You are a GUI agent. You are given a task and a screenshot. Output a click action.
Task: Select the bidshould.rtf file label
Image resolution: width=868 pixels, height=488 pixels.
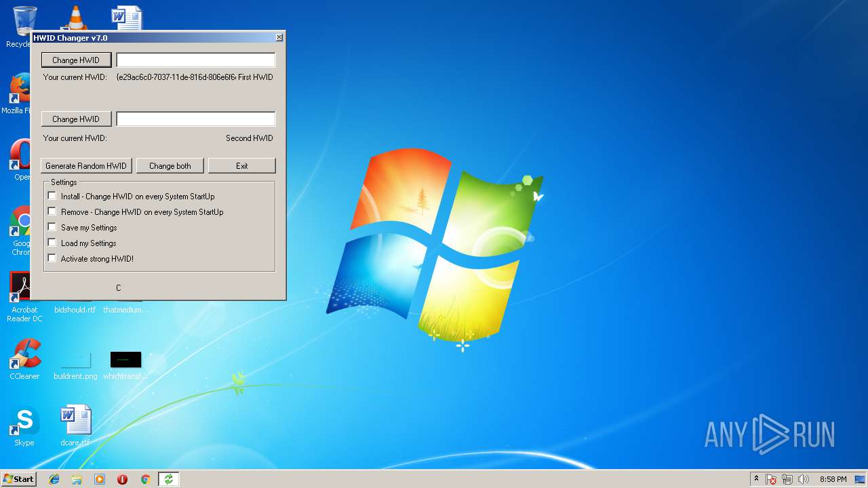tap(75, 310)
